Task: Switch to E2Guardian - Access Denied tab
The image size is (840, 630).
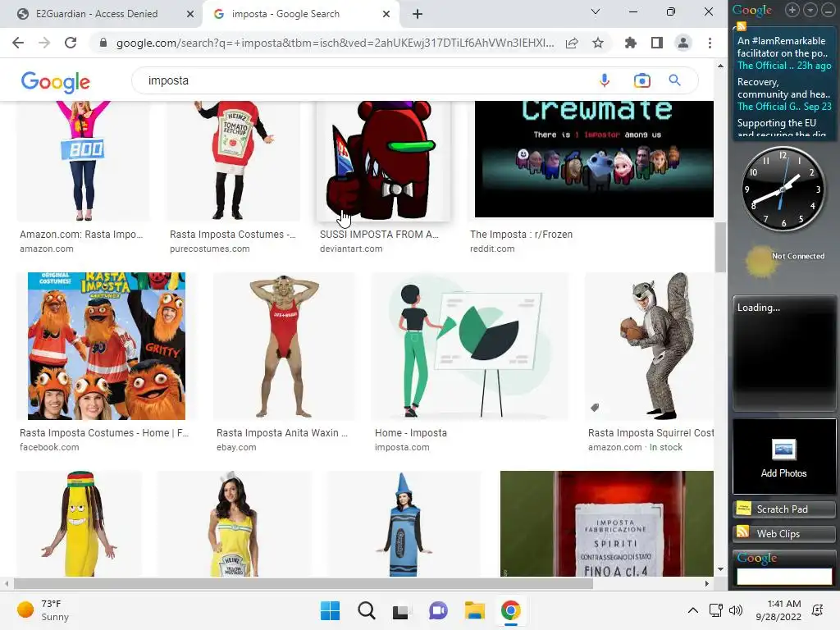Action: [97, 14]
